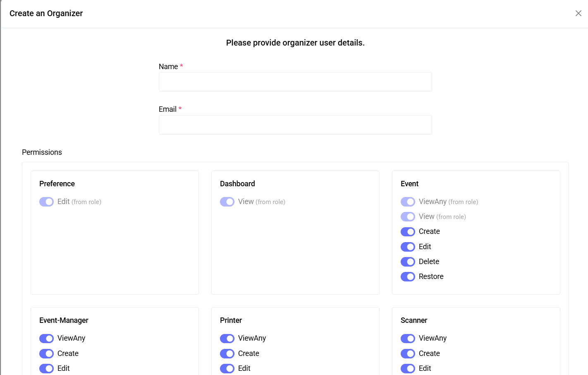Turn off Create in the Event-Manager section
Screen dimensions: 588x375
pos(46,353)
